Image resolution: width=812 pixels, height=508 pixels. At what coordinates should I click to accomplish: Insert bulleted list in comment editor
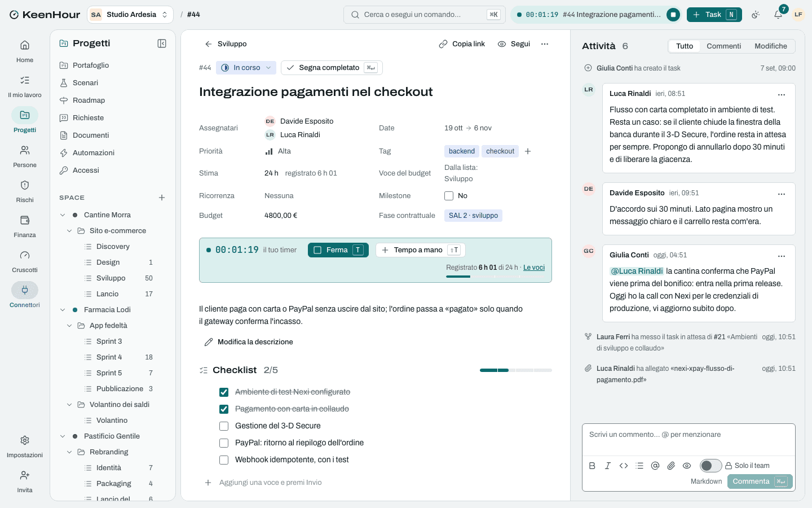point(639,466)
